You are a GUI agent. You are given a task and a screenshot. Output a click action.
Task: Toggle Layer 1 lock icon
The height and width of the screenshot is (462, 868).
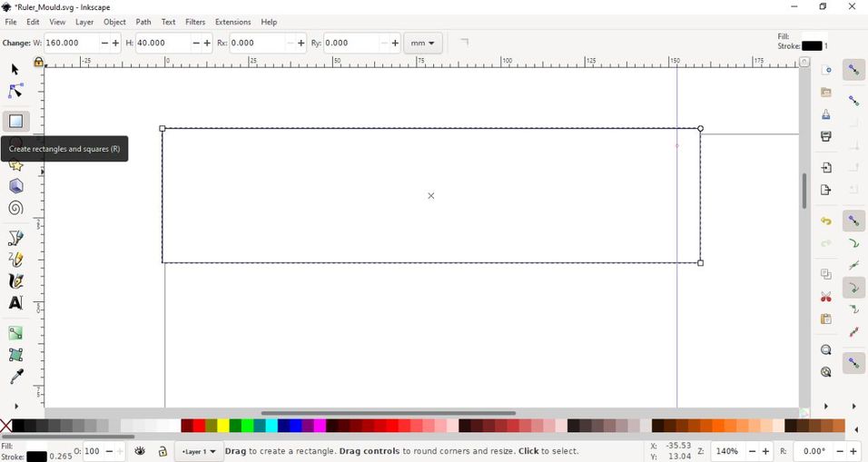click(x=163, y=451)
